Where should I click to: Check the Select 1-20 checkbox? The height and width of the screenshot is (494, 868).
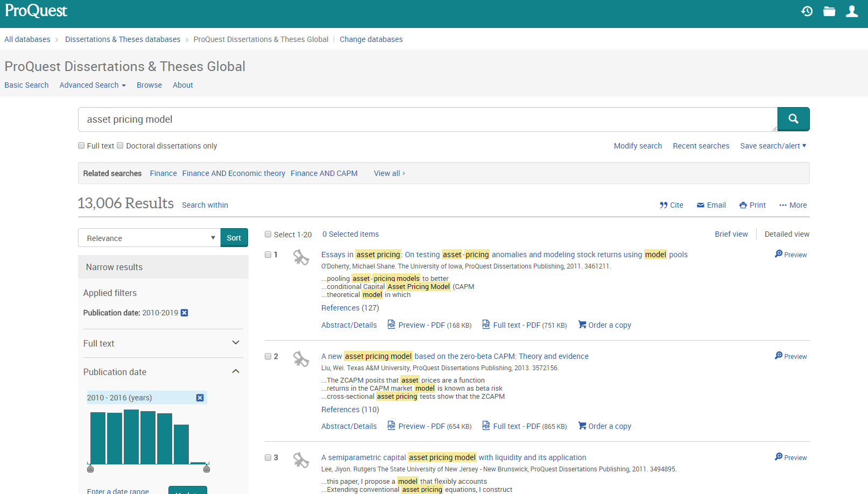(x=268, y=234)
